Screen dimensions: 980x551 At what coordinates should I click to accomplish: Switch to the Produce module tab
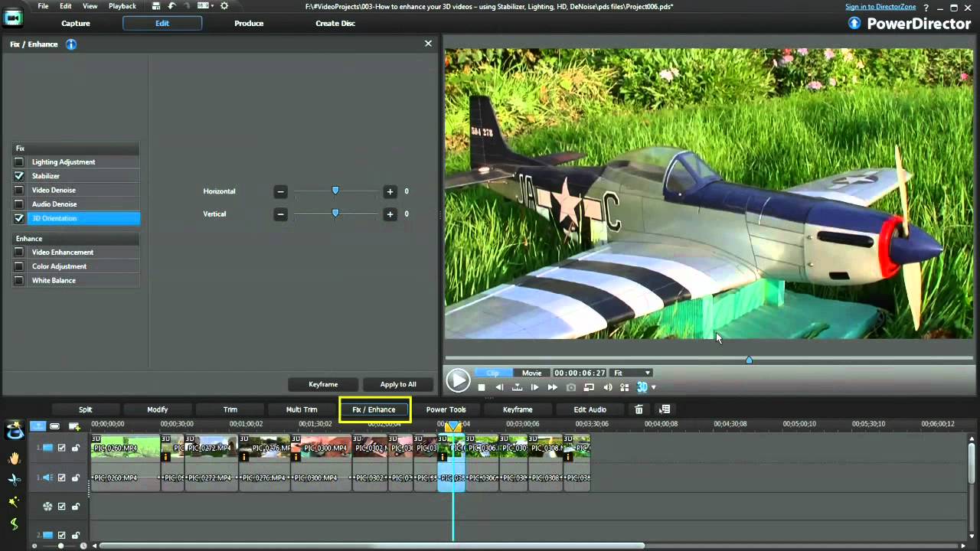[x=249, y=23]
